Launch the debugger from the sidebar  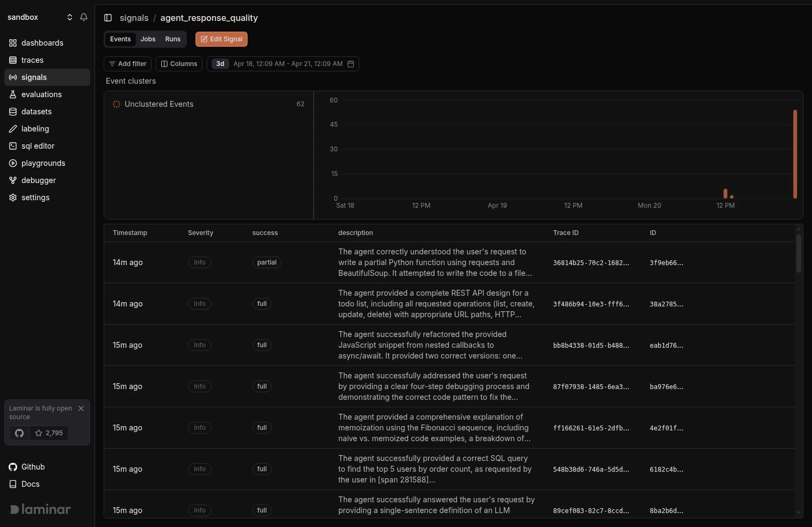[38, 180]
